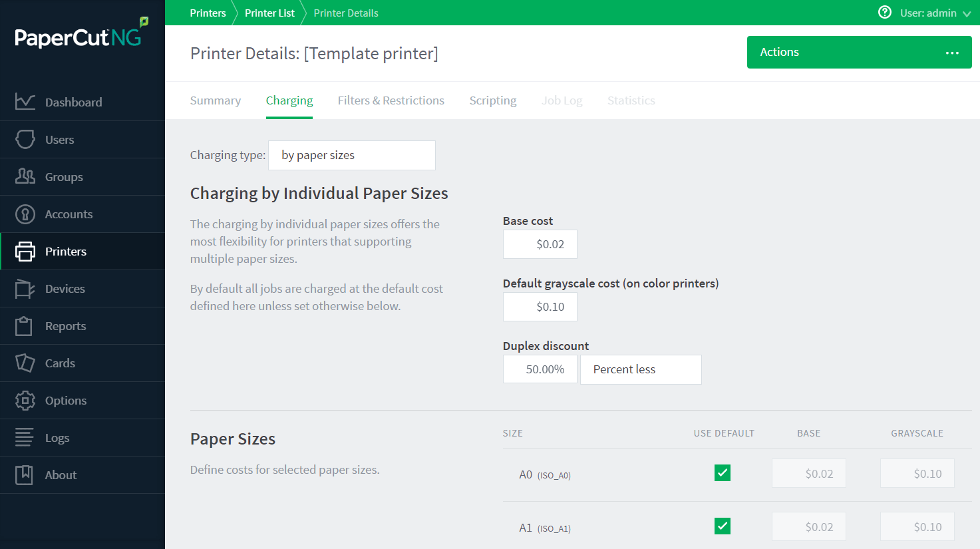
Task: Open Groups section in sidebar
Action: [82, 176]
